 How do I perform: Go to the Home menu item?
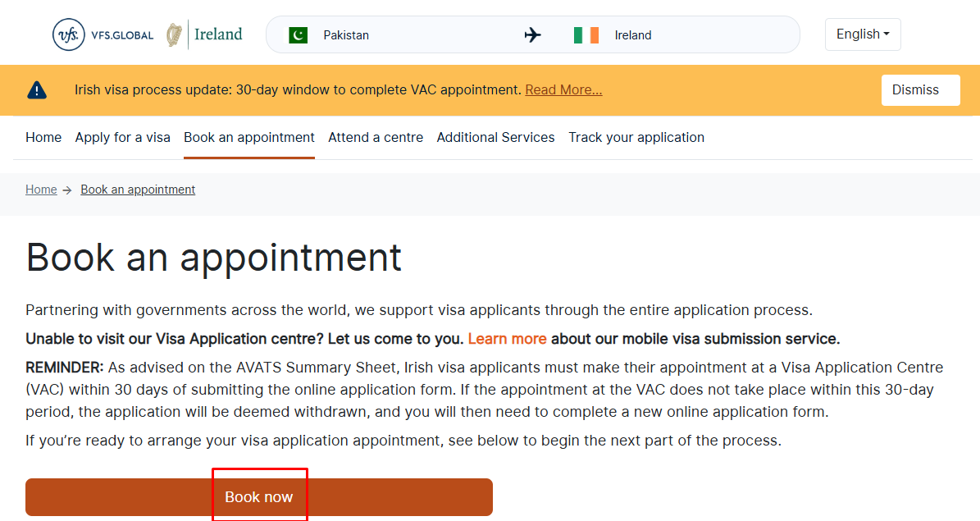(43, 138)
